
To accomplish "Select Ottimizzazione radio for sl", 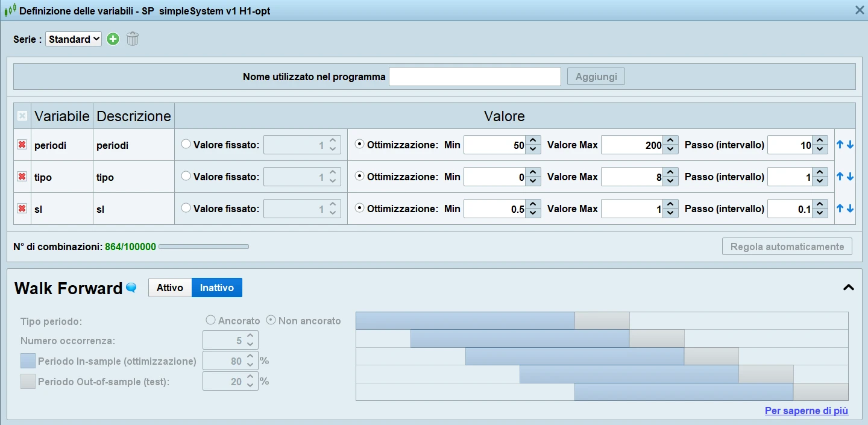I will [359, 208].
